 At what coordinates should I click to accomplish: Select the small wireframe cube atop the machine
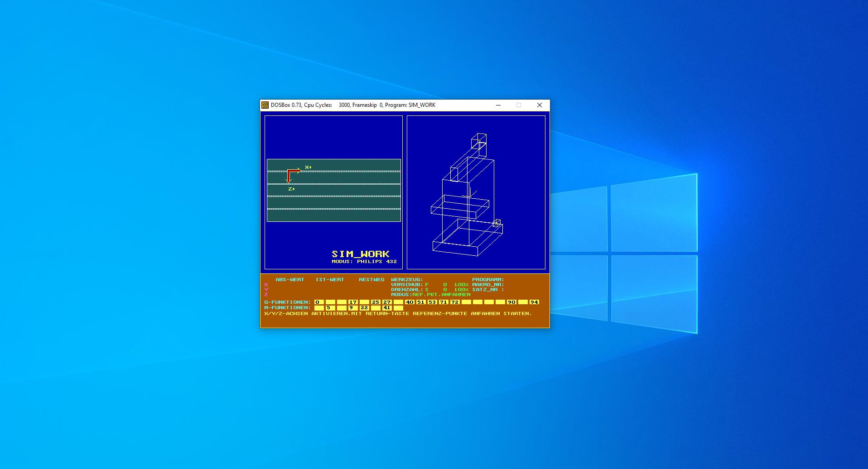pos(479,140)
